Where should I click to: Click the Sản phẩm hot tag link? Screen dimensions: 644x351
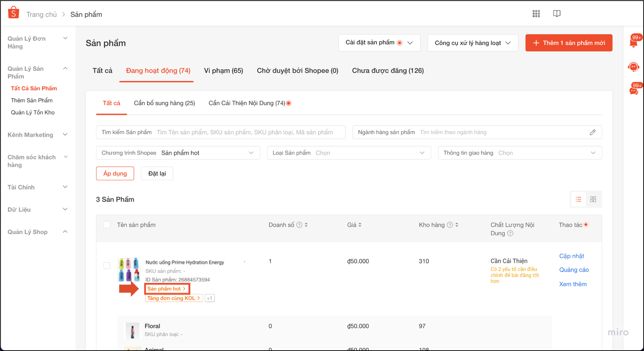click(x=167, y=289)
